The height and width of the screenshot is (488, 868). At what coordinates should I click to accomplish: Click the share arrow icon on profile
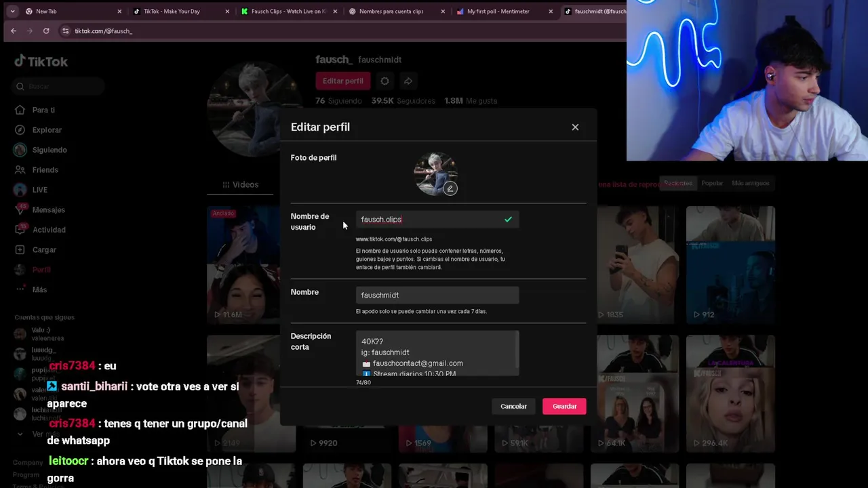click(x=408, y=81)
